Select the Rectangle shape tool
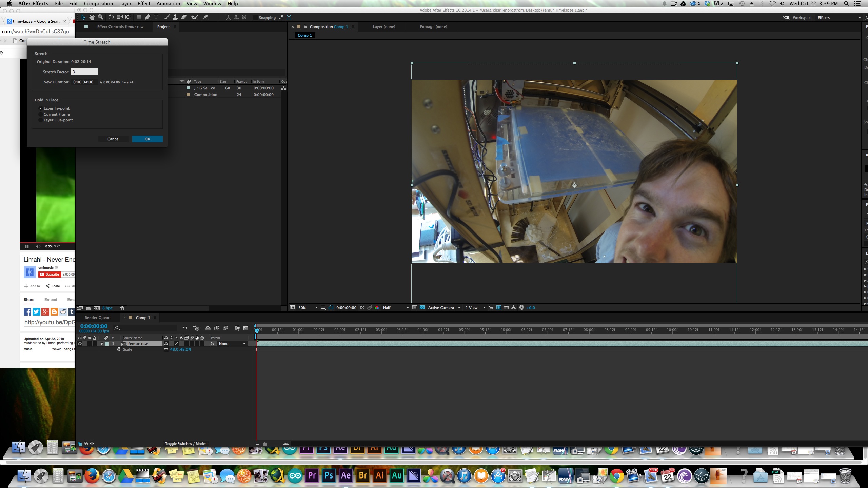 (x=139, y=17)
